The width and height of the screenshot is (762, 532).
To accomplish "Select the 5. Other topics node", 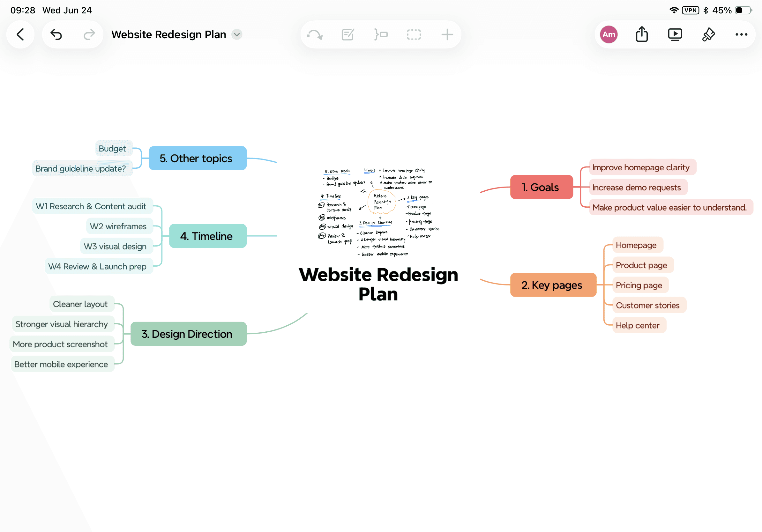I will tap(198, 158).
